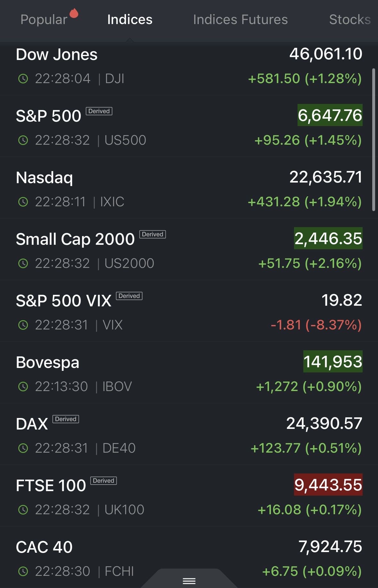Tap the red flame icon on Popular
Image resolution: width=378 pixels, height=588 pixels.
pos(74,13)
